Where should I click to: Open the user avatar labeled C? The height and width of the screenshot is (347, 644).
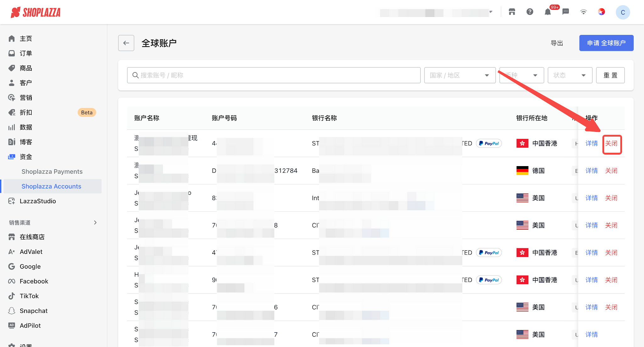(623, 12)
